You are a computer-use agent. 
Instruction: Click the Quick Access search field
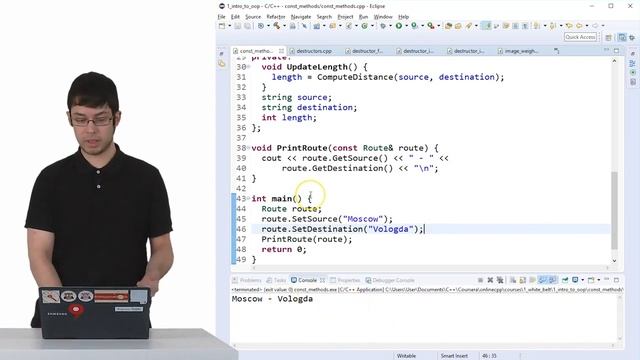tap(581, 37)
